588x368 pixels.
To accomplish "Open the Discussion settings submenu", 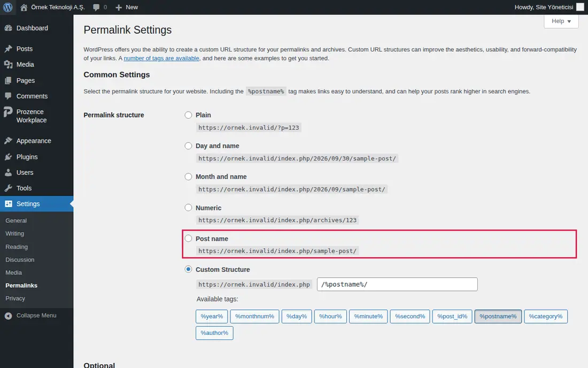I will (x=20, y=259).
